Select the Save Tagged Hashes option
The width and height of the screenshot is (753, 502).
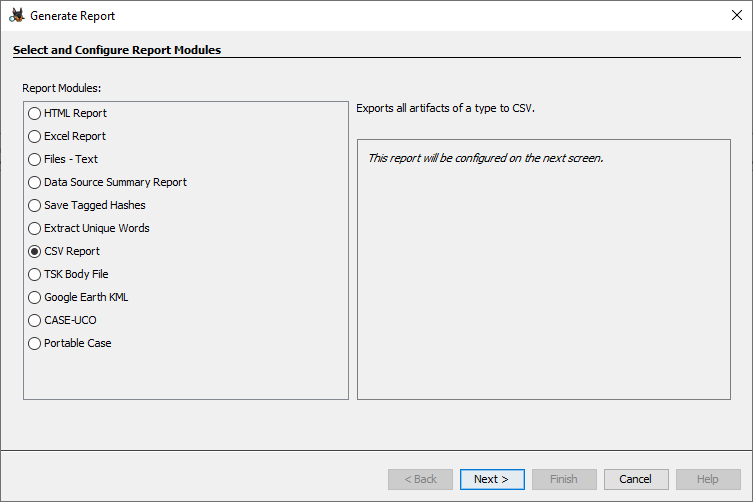point(35,205)
